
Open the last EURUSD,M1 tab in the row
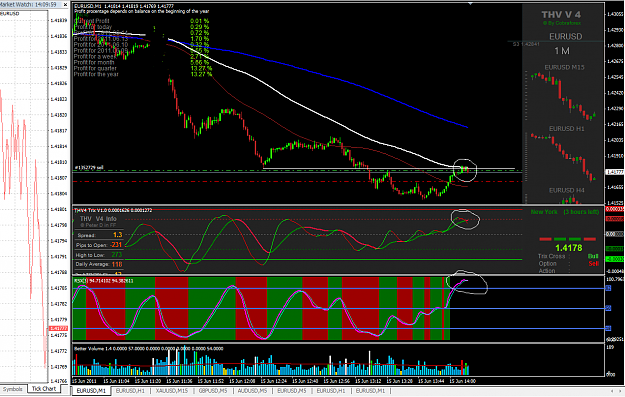[370, 391]
